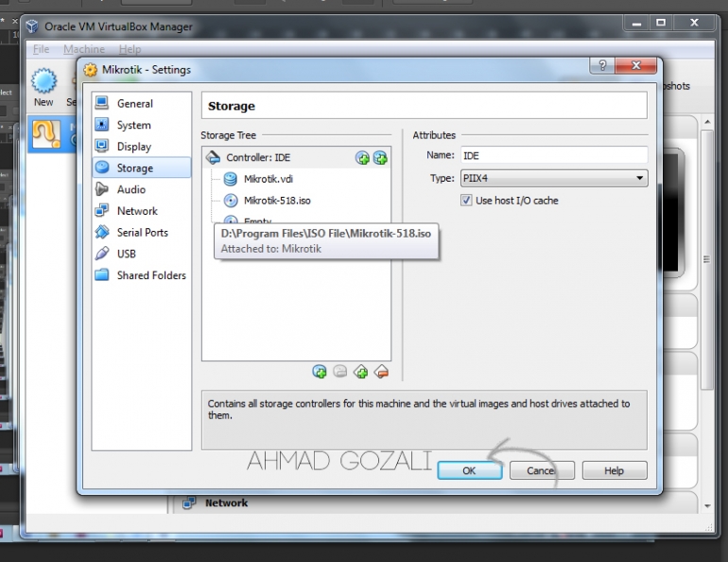Open the System settings category
Image resolution: width=728 pixels, height=562 pixels.
[x=133, y=125]
